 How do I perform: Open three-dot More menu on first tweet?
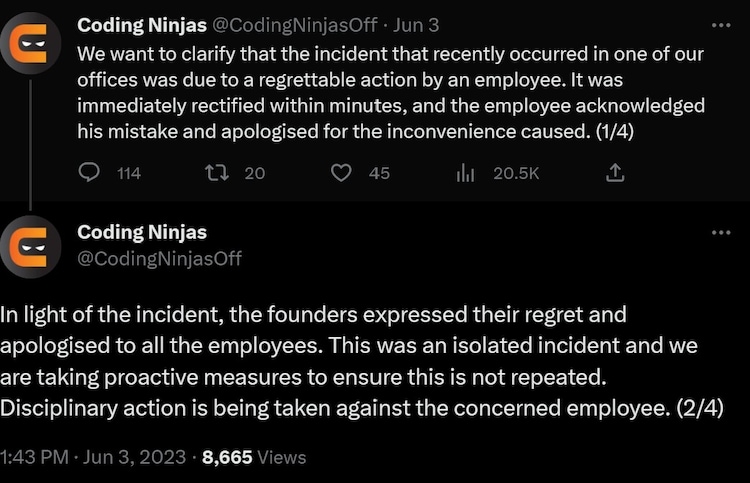[720, 24]
